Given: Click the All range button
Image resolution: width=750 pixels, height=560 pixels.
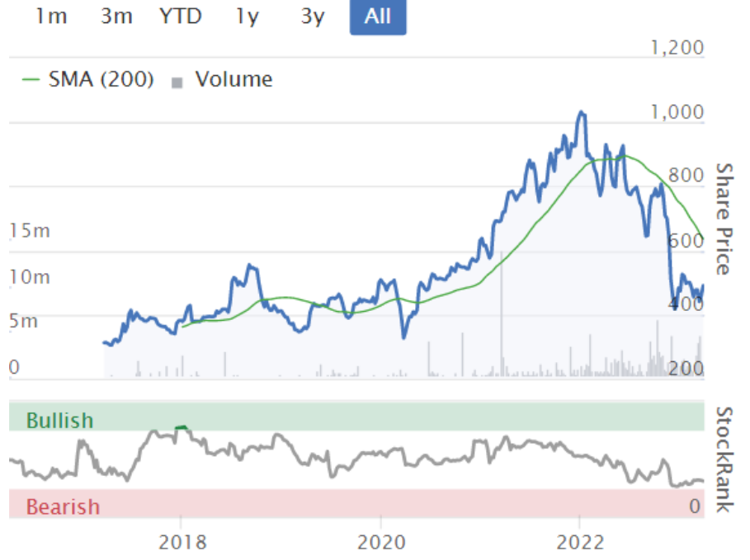Looking at the screenshot, I should click(378, 16).
